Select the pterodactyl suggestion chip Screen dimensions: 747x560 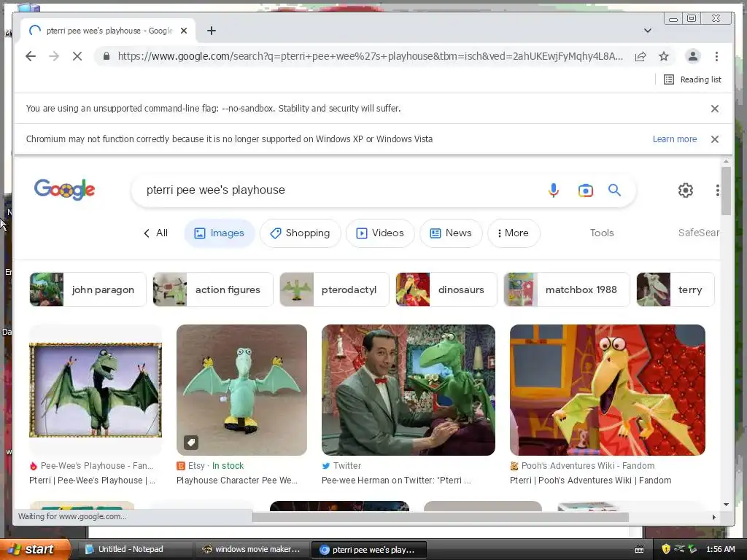(334, 289)
